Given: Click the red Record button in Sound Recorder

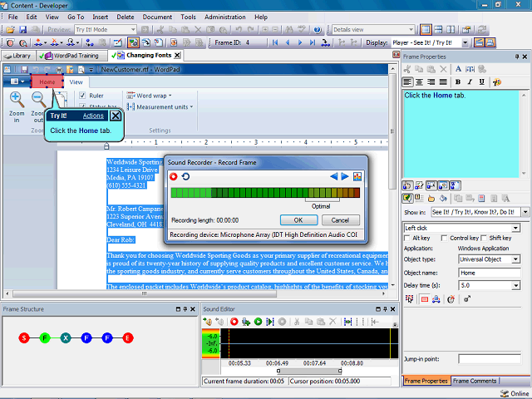Looking at the screenshot, I should point(174,176).
